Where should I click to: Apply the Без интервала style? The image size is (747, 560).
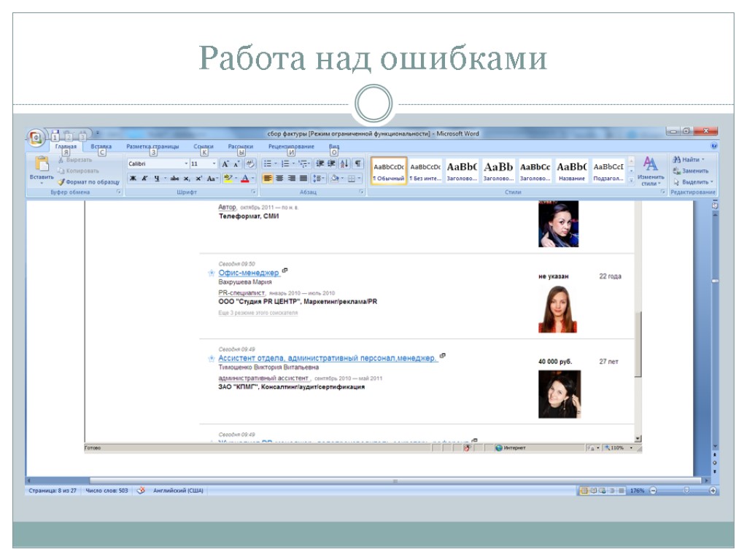pyautogui.click(x=425, y=171)
